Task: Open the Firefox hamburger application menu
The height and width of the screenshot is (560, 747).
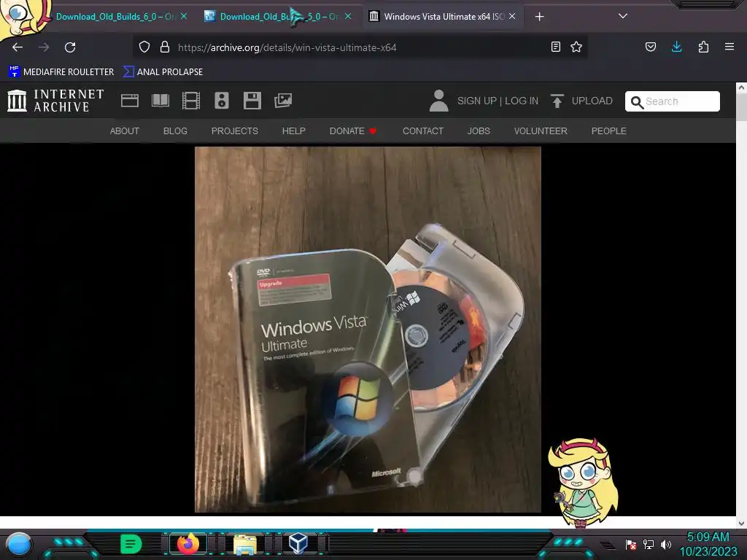Action: [x=729, y=47]
